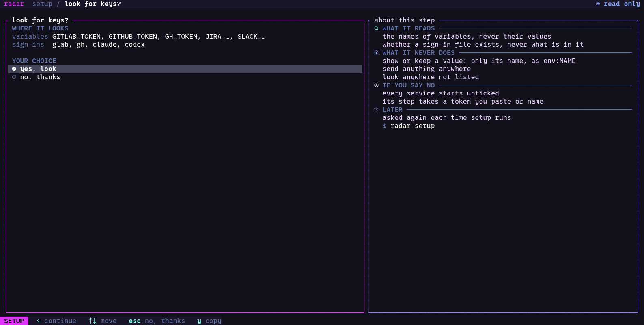Click the 'YOUR CHOICE' heading
Viewport: 644px width, 325px height.
34,61
